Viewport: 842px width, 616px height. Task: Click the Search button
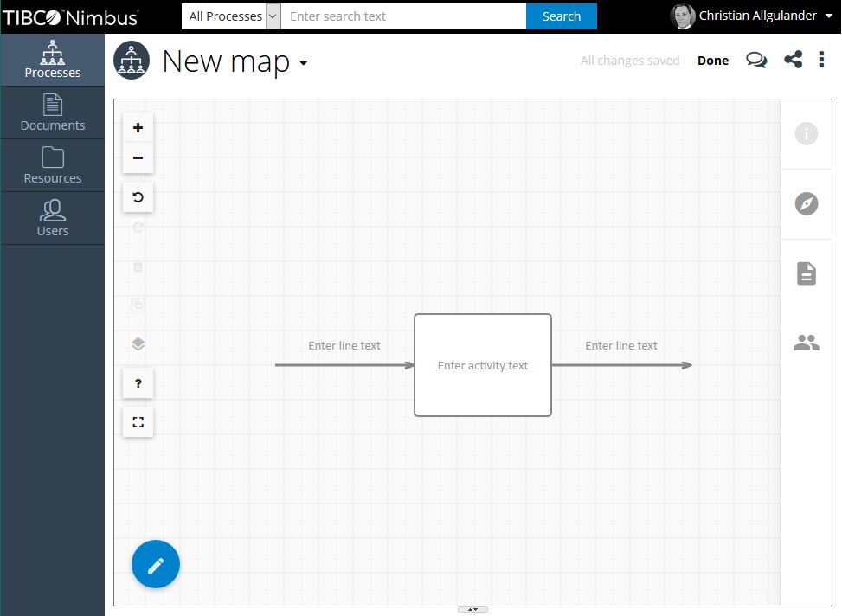[561, 16]
